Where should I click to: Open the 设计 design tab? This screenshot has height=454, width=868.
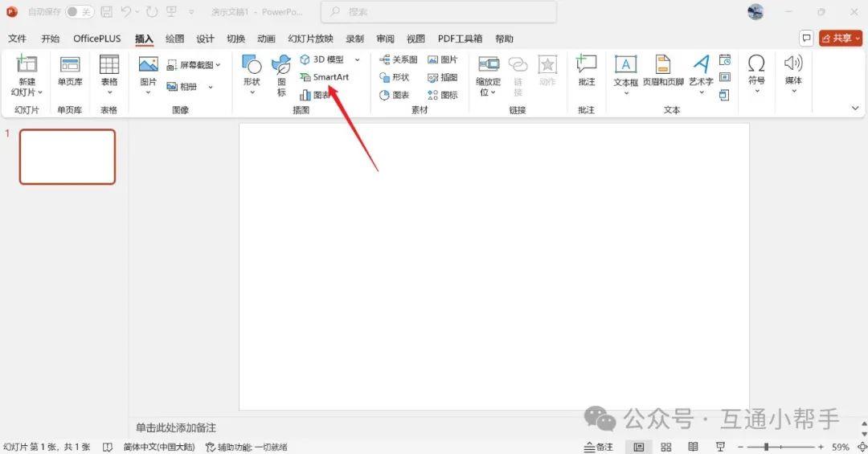206,39
